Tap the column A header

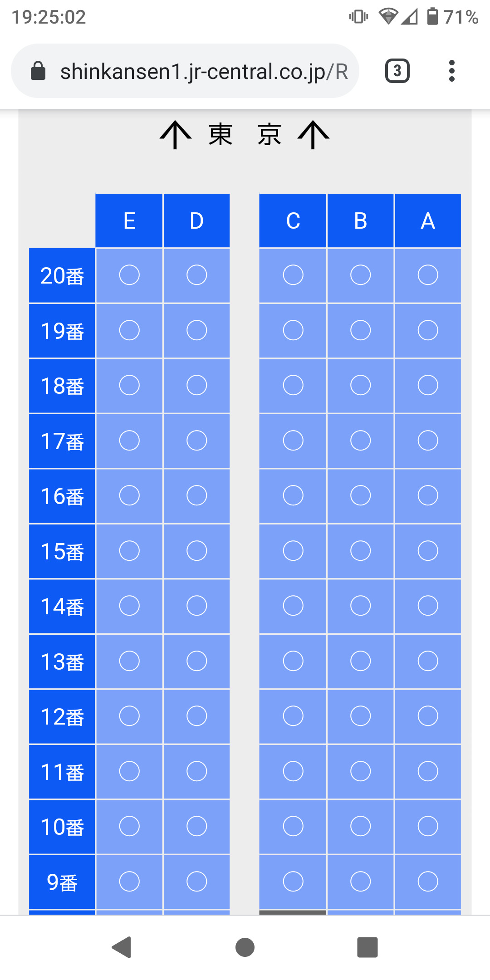(x=428, y=221)
